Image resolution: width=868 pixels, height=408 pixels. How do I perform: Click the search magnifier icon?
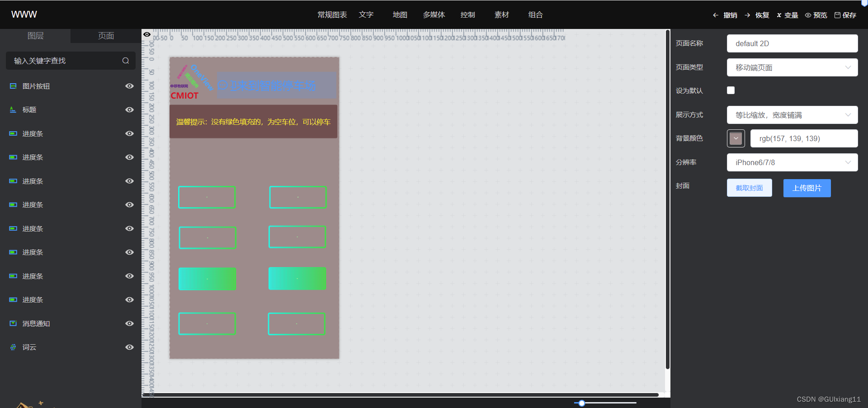[x=126, y=61]
